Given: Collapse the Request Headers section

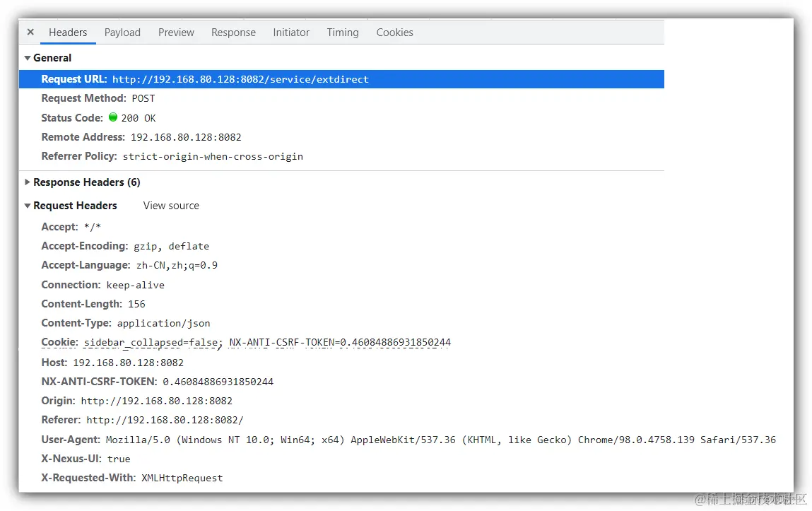Looking at the screenshot, I should [x=28, y=206].
